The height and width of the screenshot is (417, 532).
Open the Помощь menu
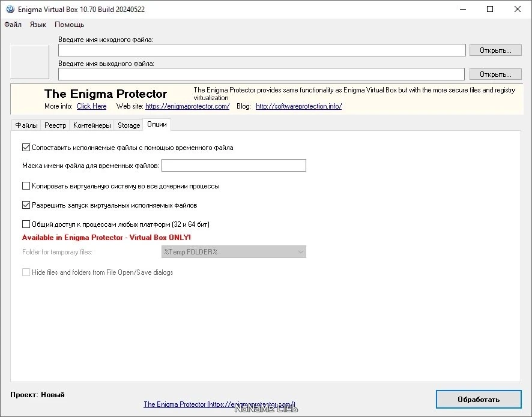click(69, 25)
